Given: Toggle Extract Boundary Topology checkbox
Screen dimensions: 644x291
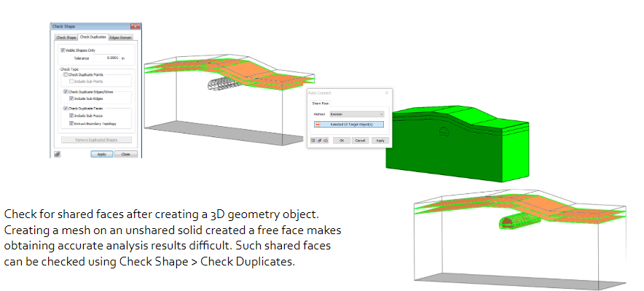Looking at the screenshot, I should [x=71, y=123].
